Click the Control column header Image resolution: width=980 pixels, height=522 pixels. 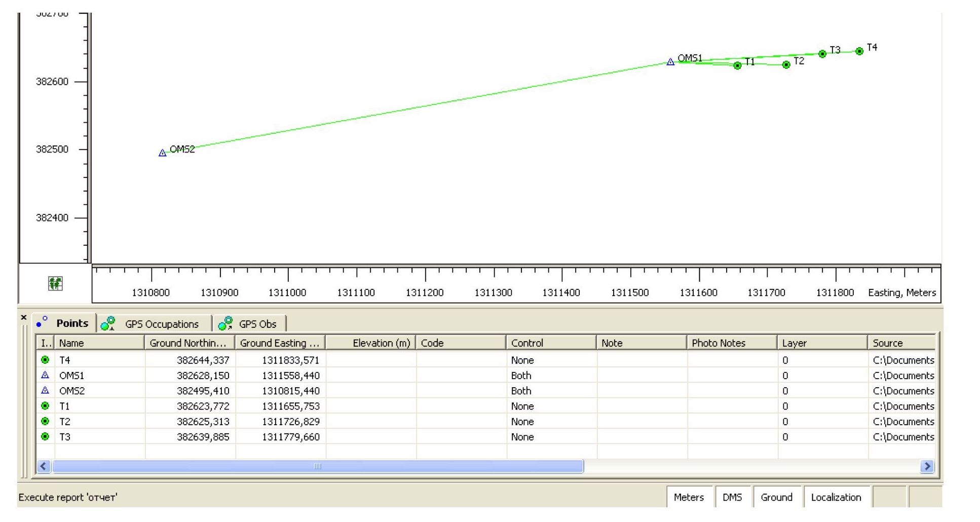pos(550,343)
